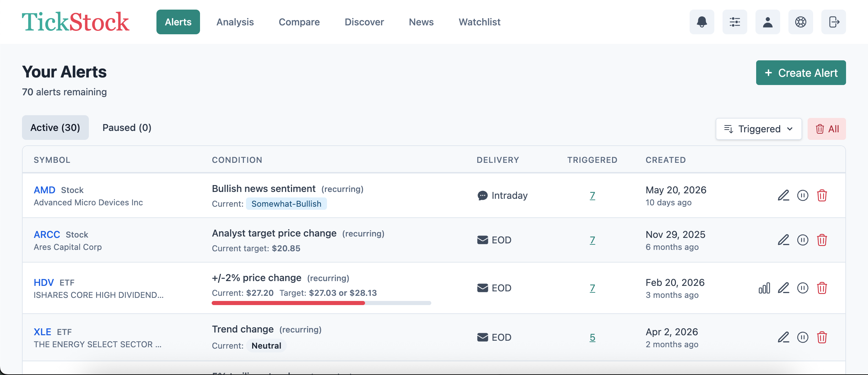Pause the HDV alert

802,288
